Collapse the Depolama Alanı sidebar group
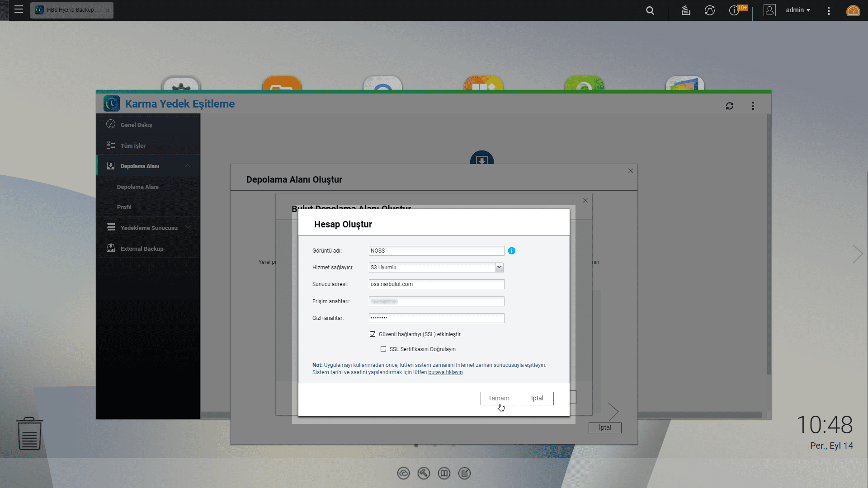Viewport: 868px width, 488px height. pyautogui.click(x=187, y=165)
